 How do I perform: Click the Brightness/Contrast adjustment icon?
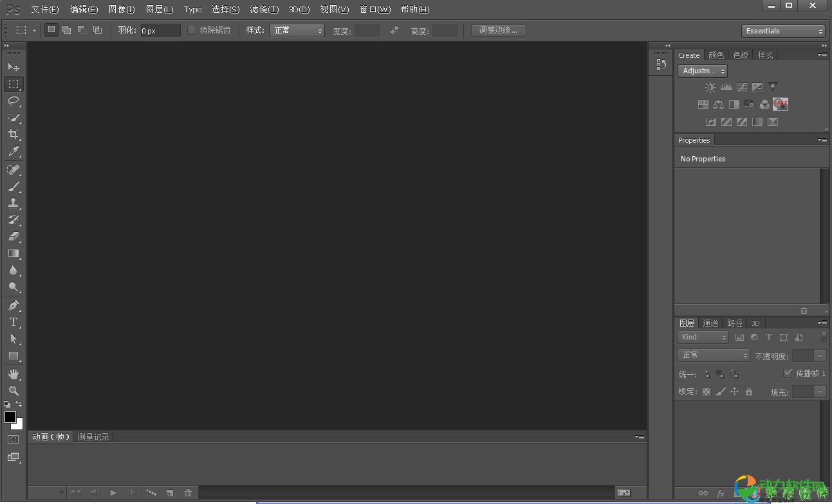point(710,87)
